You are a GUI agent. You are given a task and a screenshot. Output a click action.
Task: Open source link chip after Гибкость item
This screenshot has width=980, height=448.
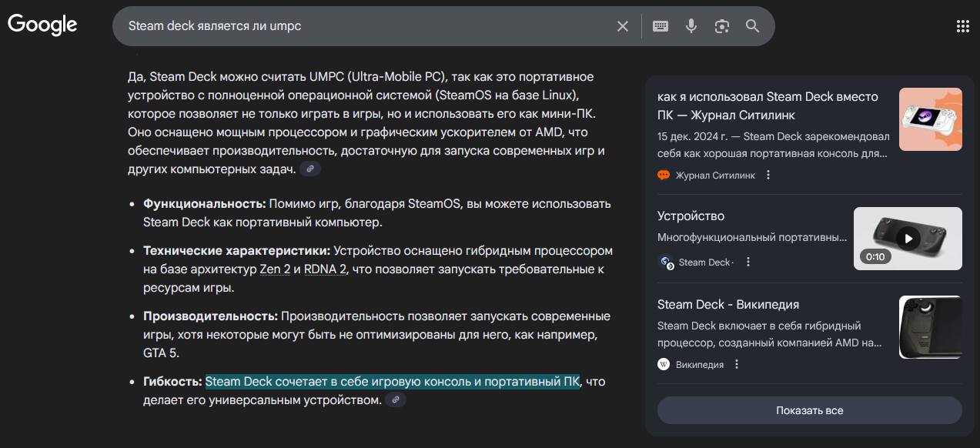coord(396,400)
